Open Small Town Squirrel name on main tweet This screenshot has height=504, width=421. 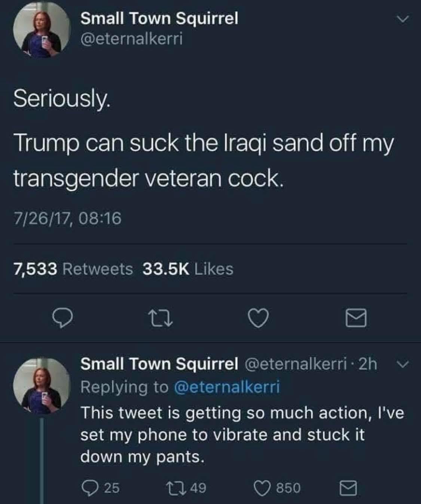point(159,18)
